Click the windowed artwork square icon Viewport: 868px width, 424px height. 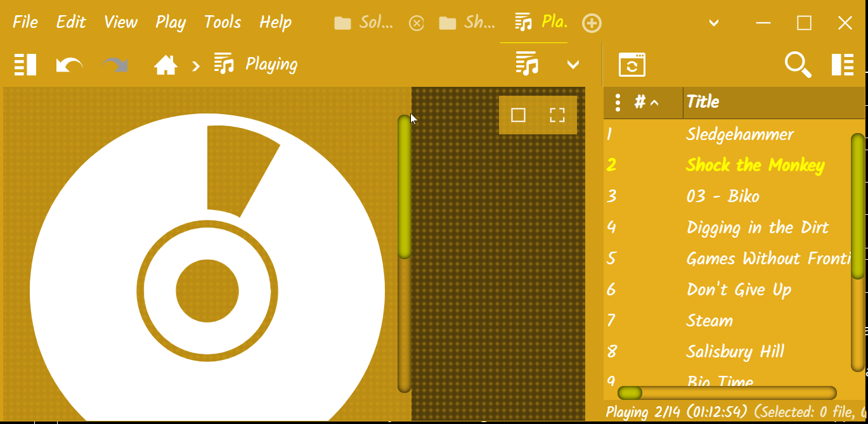click(x=519, y=115)
